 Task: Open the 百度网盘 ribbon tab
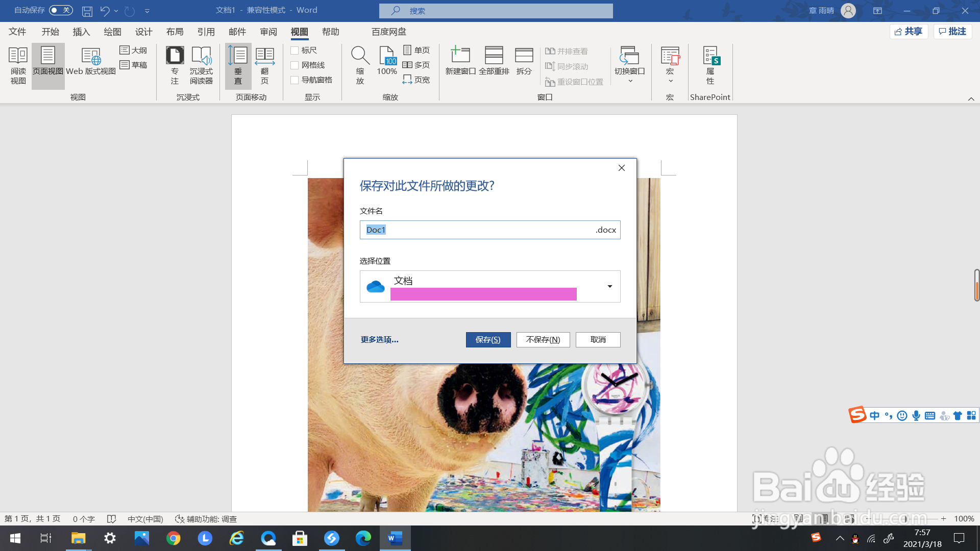tap(388, 31)
